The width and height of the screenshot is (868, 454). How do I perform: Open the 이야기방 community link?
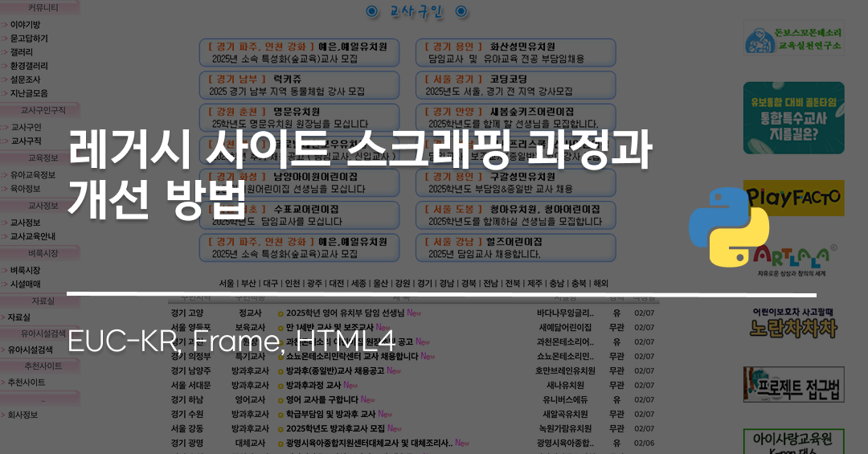(x=26, y=24)
